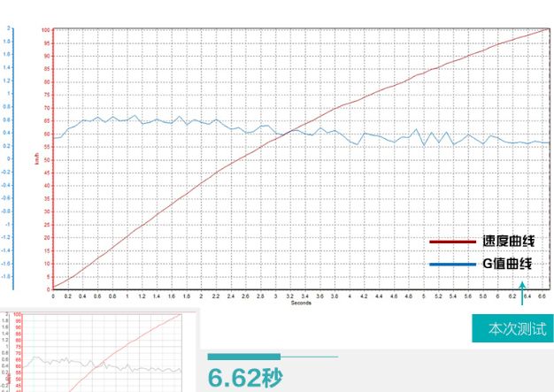The image size is (554, 392).
Task: Click the -1 value on blue G axis
Action: (x=7, y=224)
